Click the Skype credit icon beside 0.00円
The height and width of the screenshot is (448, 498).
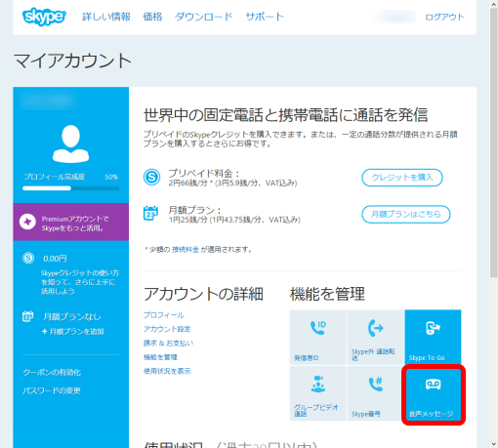pos(28,258)
